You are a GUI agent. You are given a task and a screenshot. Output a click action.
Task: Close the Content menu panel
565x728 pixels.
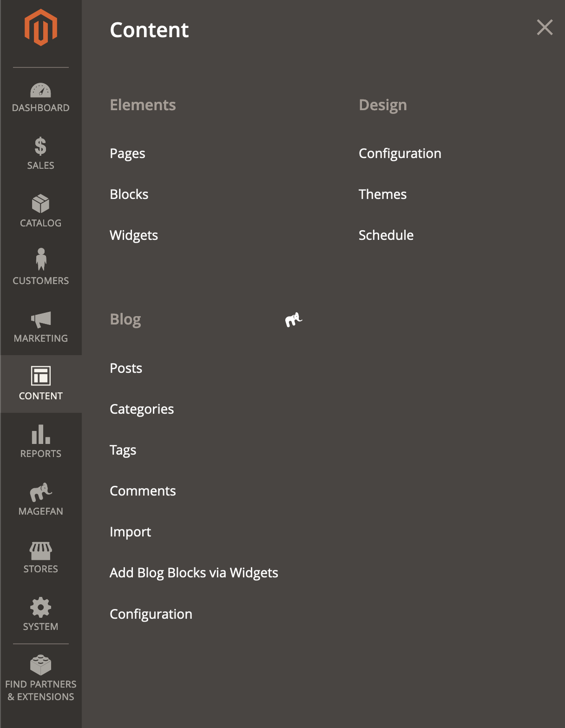[545, 27]
